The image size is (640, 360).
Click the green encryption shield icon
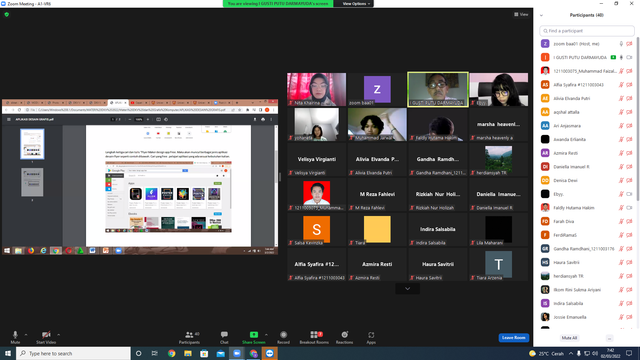tap(7, 14)
